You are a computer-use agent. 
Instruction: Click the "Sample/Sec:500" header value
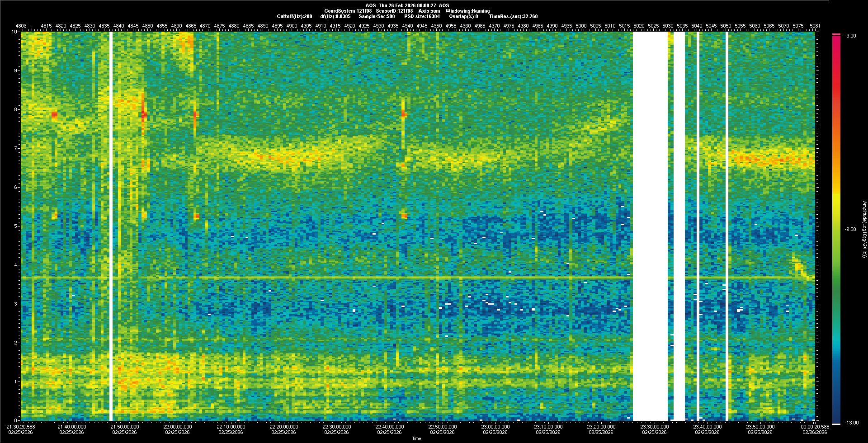(377, 16)
